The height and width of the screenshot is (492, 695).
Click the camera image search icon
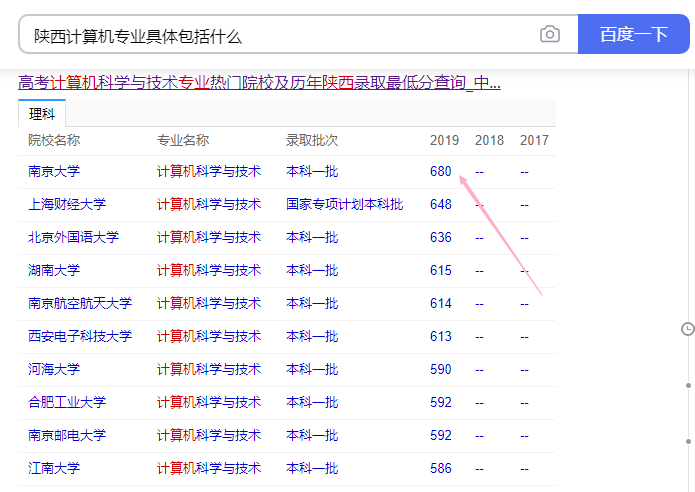click(550, 34)
